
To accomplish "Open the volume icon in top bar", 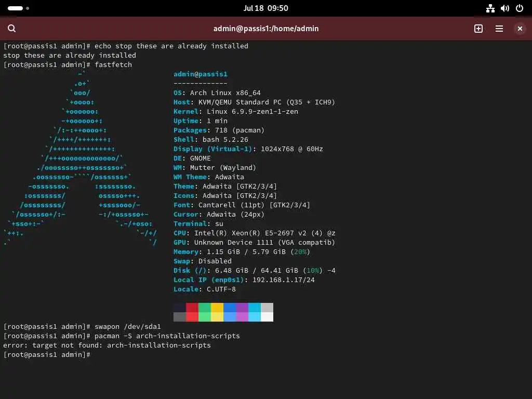I will point(505,8).
